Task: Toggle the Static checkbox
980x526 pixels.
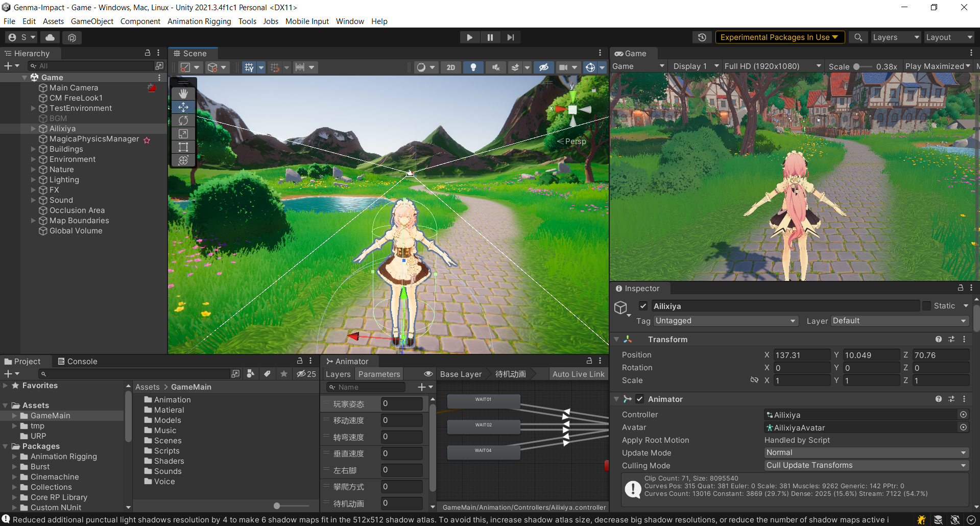Action: (x=926, y=306)
